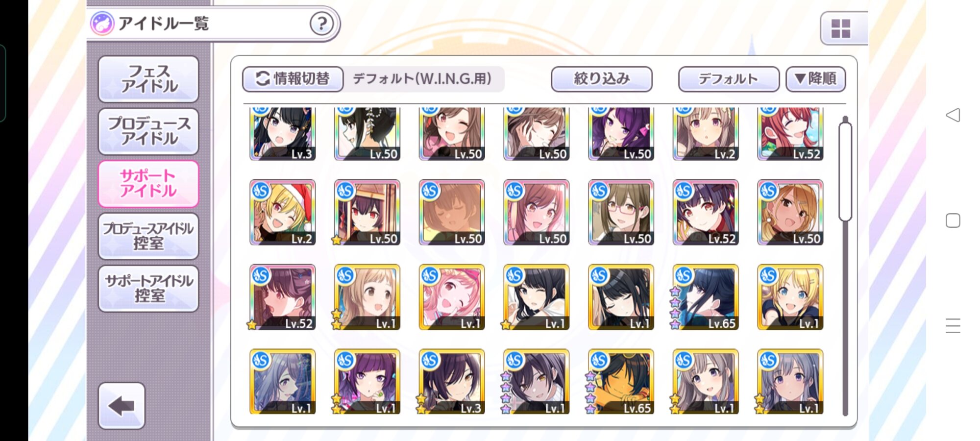This screenshot has width=980, height=441.
Task: Open 絞り込み filter options
Action: [602, 79]
